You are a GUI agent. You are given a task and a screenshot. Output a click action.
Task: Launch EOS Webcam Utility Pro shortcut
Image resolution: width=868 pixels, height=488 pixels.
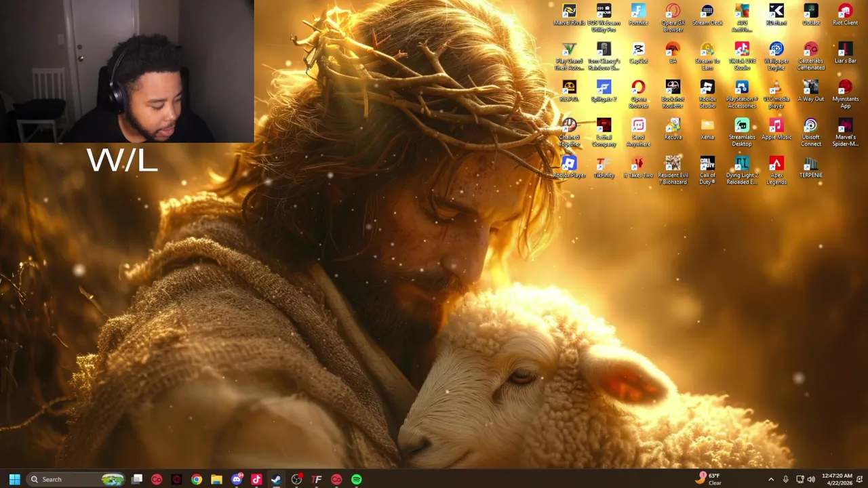(604, 18)
